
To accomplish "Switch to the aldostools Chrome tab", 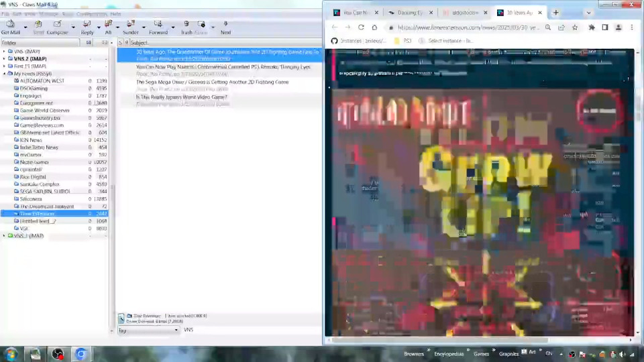I will point(464,13).
